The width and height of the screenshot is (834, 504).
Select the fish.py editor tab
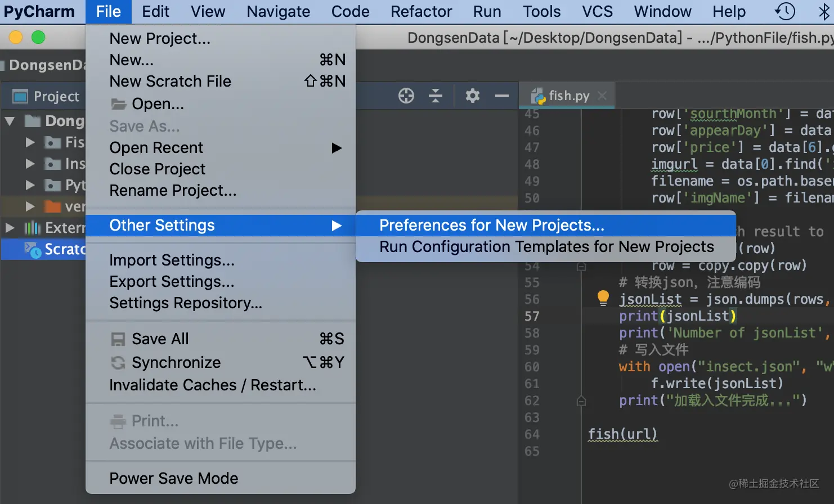[x=567, y=96]
